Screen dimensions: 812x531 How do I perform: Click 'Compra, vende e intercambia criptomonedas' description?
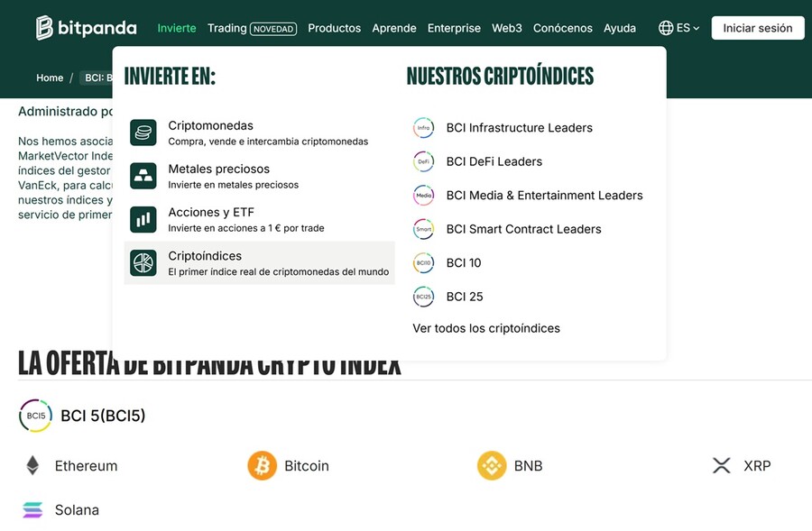pos(268,142)
